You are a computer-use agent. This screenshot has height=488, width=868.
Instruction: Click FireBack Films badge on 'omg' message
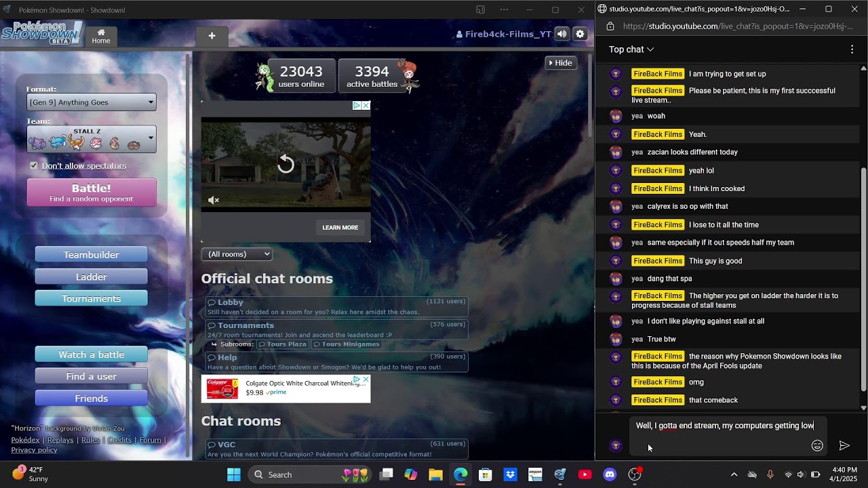pos(658,382)
